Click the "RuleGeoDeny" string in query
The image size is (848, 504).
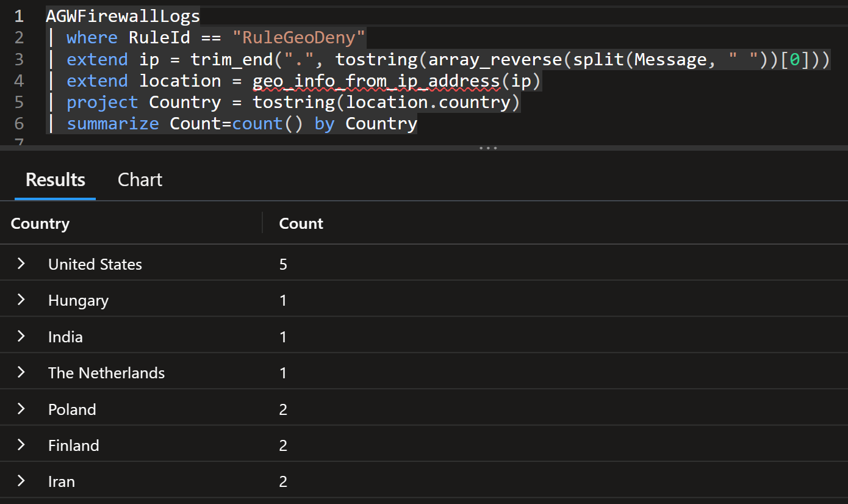[299, 38]
